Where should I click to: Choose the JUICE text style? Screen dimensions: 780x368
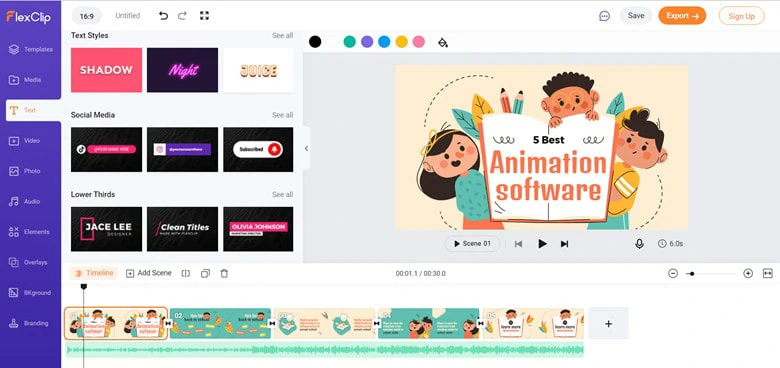click(258, 70)
